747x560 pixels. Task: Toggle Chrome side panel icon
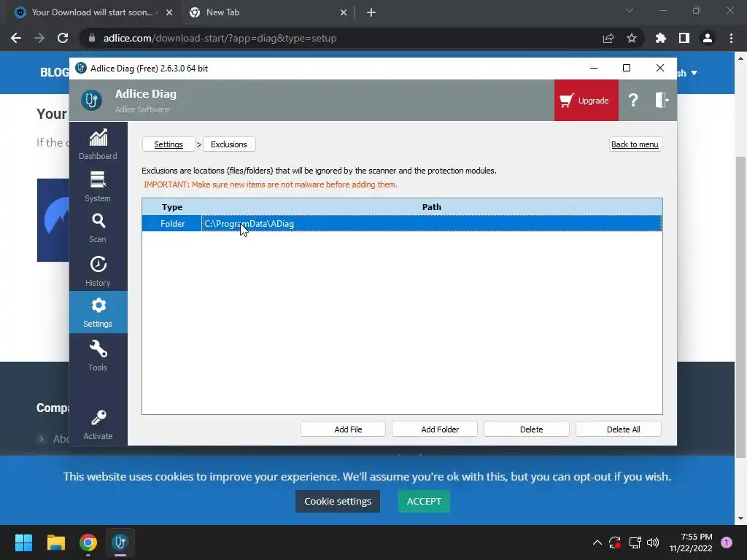click(x=684, y=38)
